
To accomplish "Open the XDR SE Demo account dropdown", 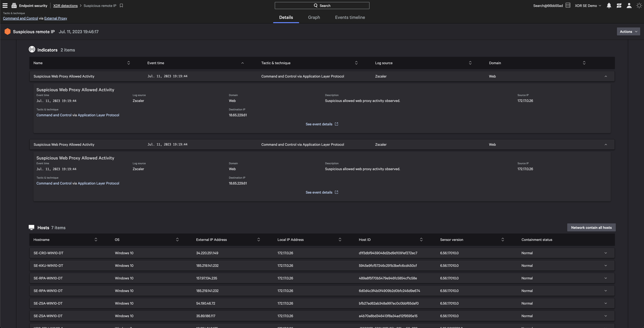I will pos(588,6).
